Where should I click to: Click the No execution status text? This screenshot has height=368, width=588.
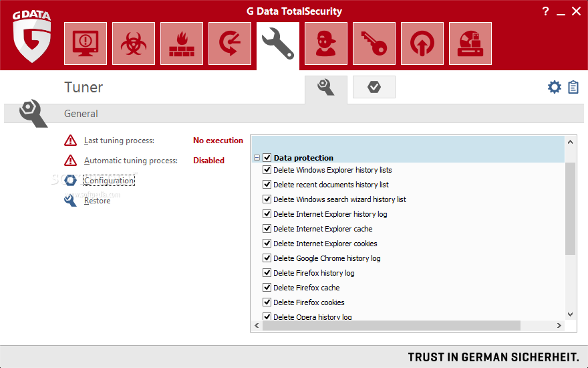(x=218, y=141)
